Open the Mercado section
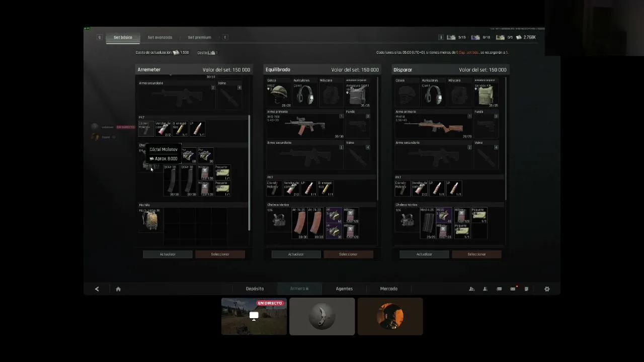This screenshot has height=362, width=644. click(x=388, y=289)
